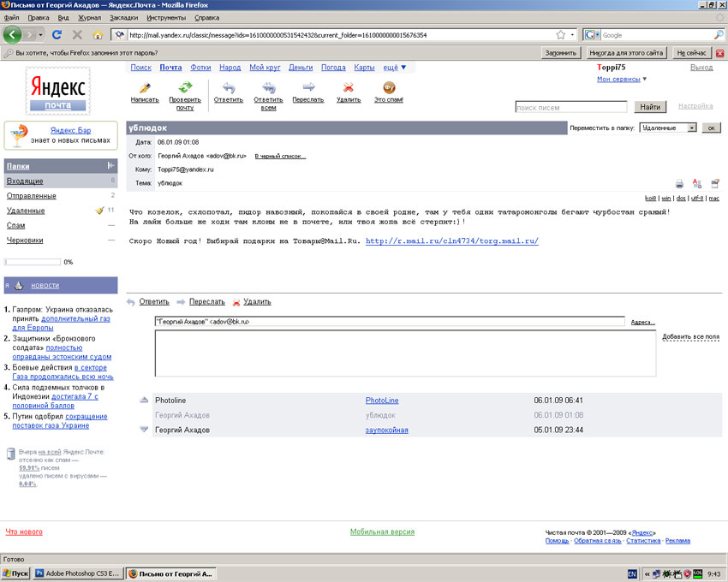Dismiss the prompt with Не сейчас
This screenshot has width=728, height=582.
tap(691, 53)
